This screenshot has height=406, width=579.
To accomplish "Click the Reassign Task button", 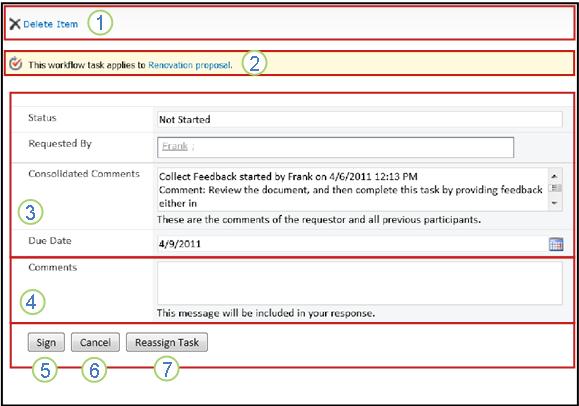I will coord(167,342).
